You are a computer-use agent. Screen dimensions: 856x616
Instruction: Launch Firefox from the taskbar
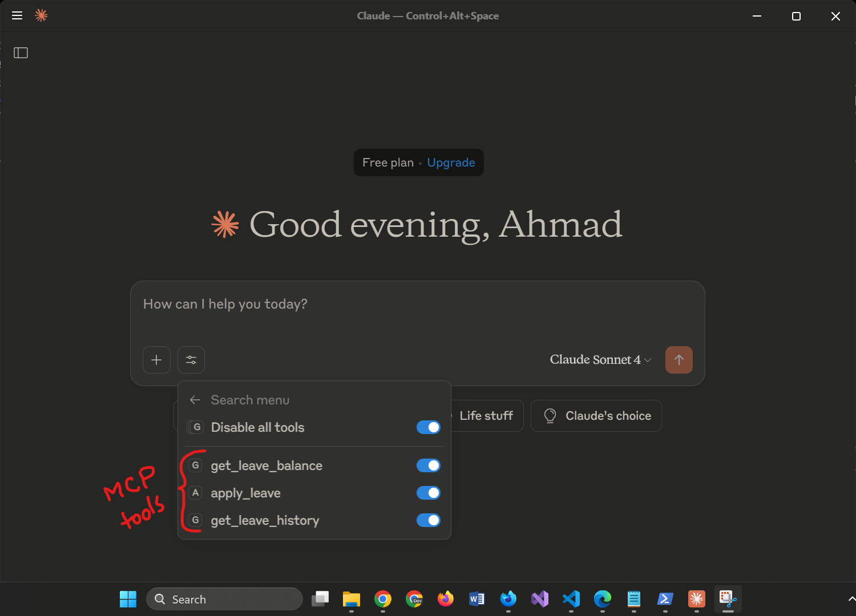(x=446, y=599)
